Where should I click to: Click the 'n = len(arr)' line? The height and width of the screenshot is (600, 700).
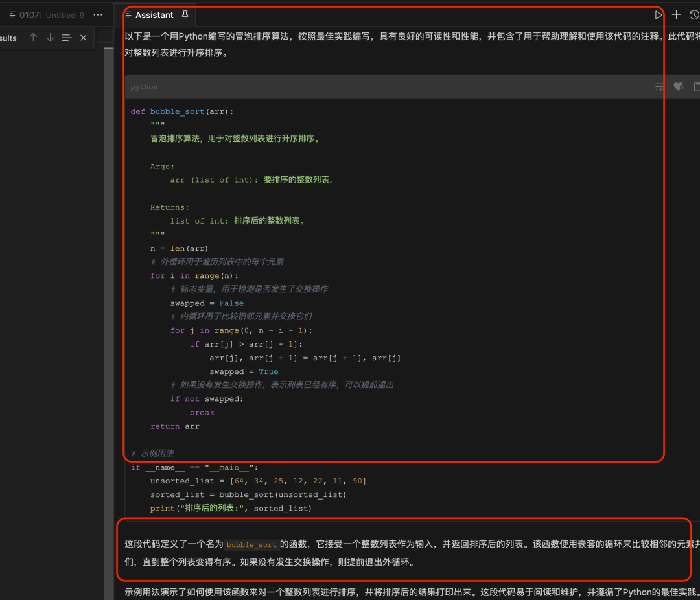click(x=179, y=248)
